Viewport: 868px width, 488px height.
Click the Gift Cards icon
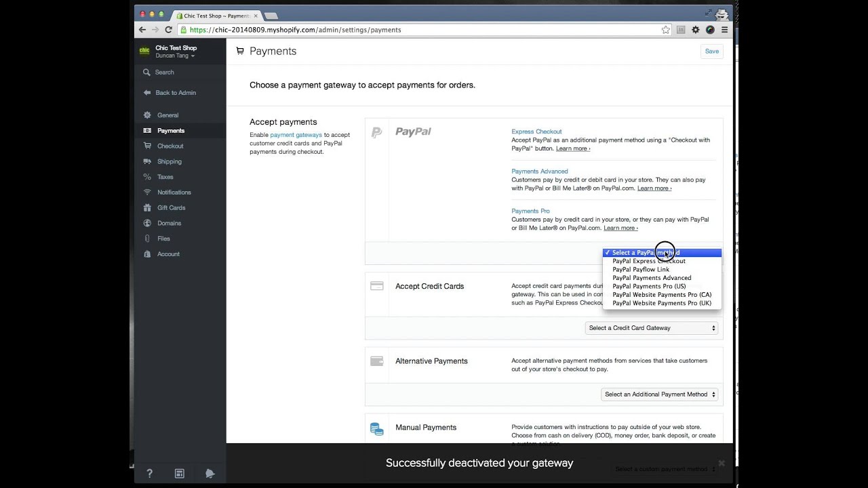[x=147, y=207]
